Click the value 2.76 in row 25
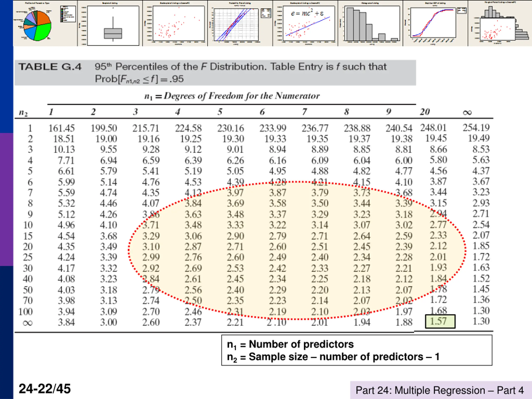This screenshot has width=532, height=399. (193, 257)
